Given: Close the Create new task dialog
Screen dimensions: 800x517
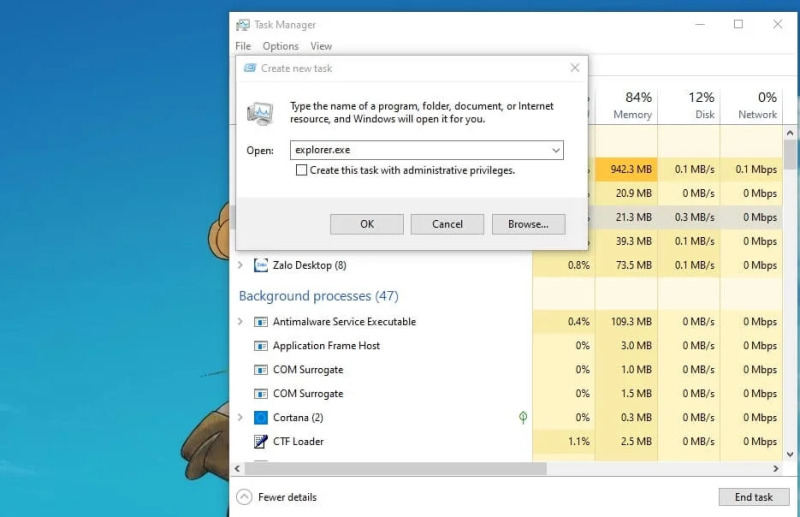Looking at the screenshot, I should click(x=574, y=67).
